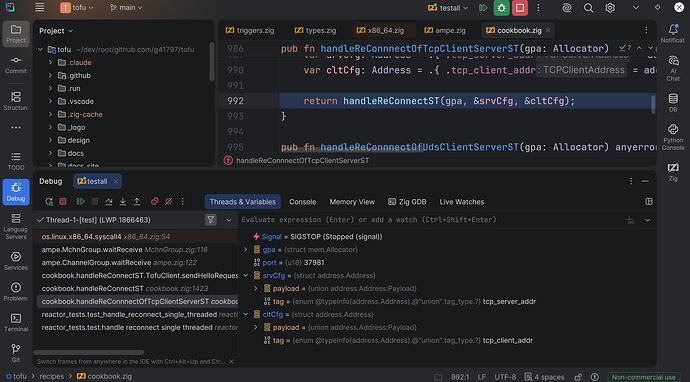Switch to the ampe.zig tab

(x=445, y=30)
